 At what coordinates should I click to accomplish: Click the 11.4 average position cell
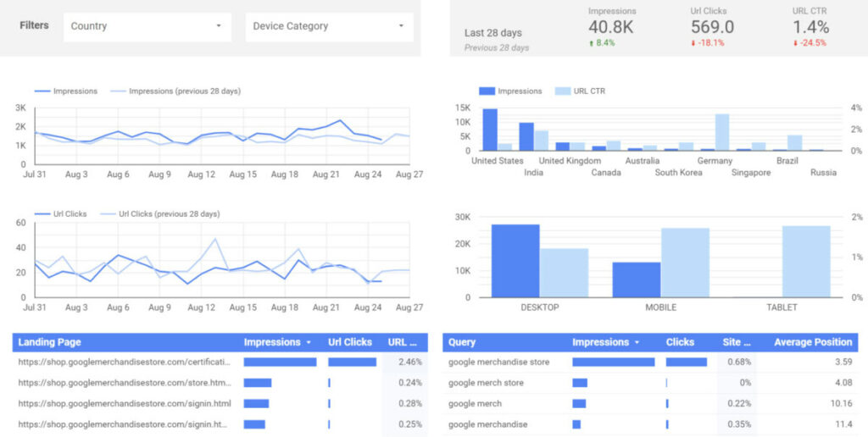click(845, 425)
